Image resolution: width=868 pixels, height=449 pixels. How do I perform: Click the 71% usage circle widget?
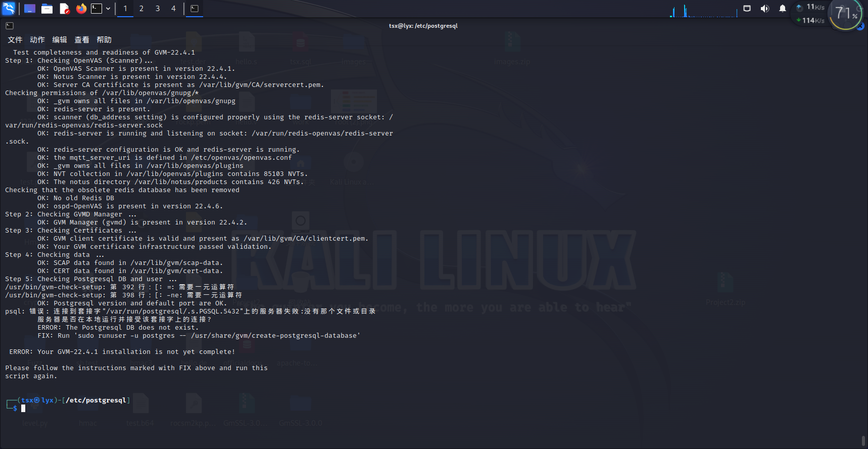tap(846, 13)
